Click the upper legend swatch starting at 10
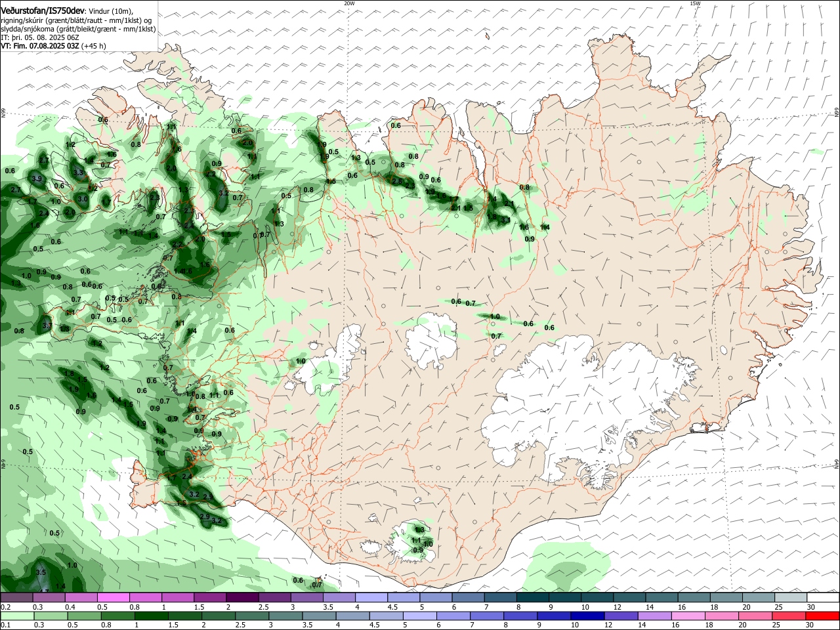 pyautogui.click(x=597, y=598)
